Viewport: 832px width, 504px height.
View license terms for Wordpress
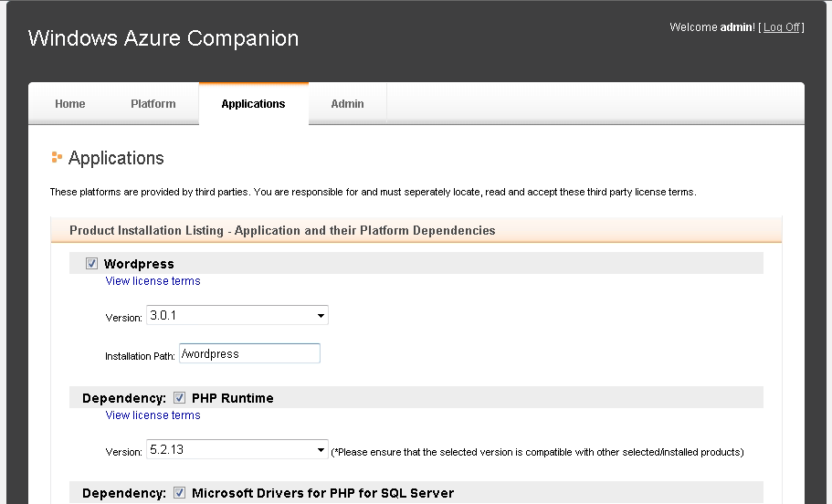153,281
